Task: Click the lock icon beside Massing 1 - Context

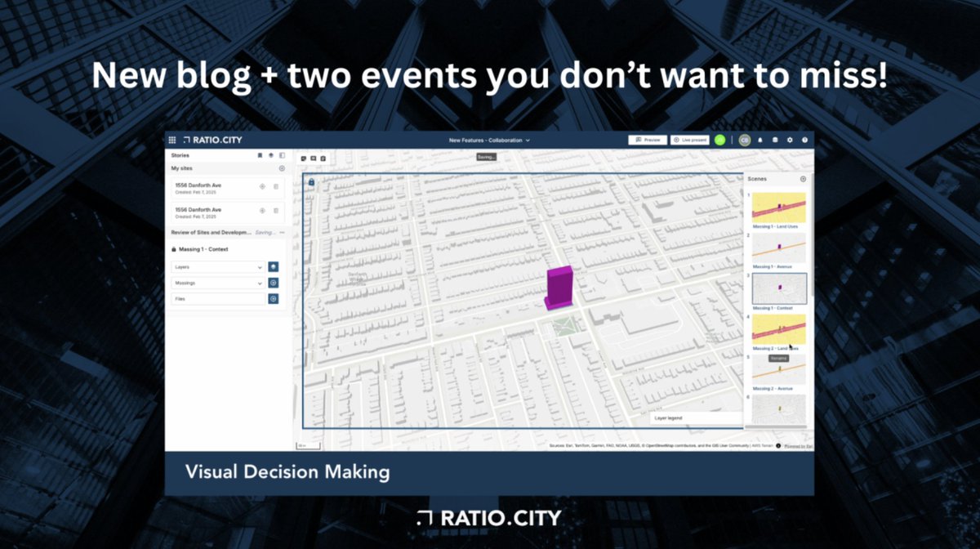Action: click(x=174, y=249)
